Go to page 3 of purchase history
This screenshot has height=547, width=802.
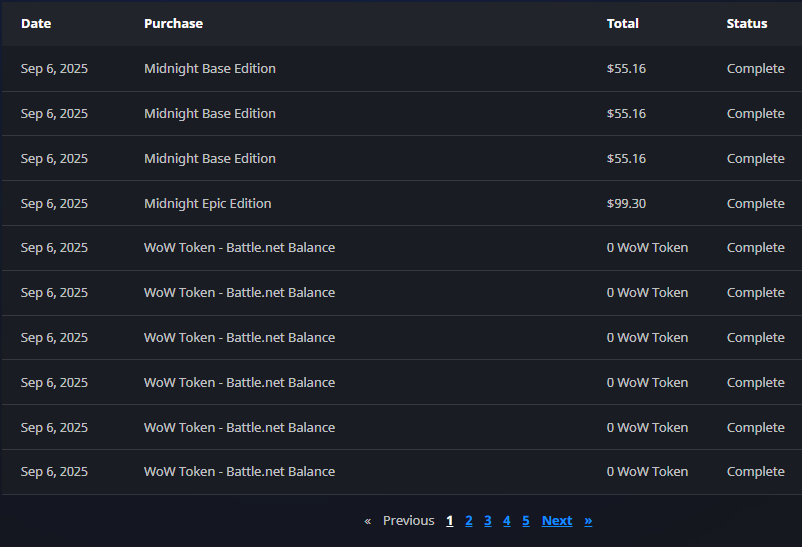click(x=487, y=520)
